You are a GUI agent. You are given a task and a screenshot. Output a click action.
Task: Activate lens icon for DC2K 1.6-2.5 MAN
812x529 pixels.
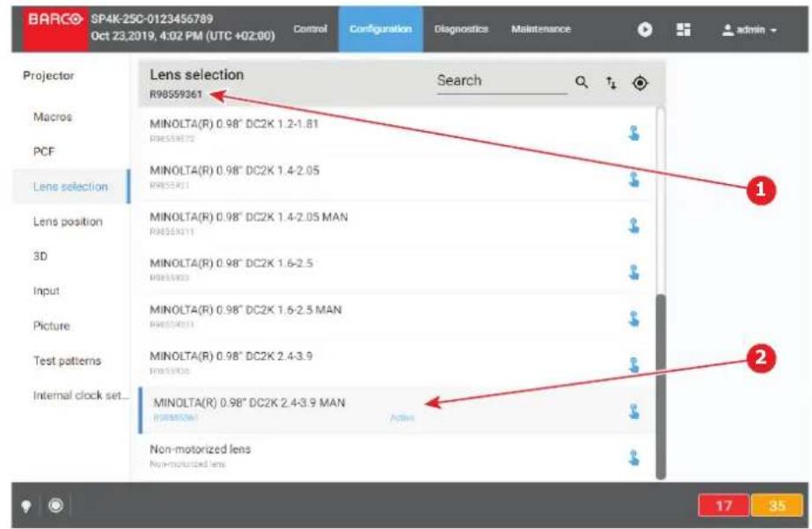[x=634, y=318]
